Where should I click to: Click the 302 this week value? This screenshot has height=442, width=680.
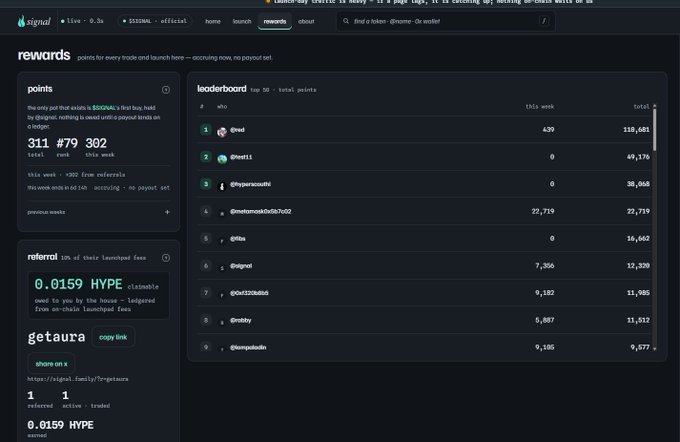pyautogui.click(x=96, y=143)
